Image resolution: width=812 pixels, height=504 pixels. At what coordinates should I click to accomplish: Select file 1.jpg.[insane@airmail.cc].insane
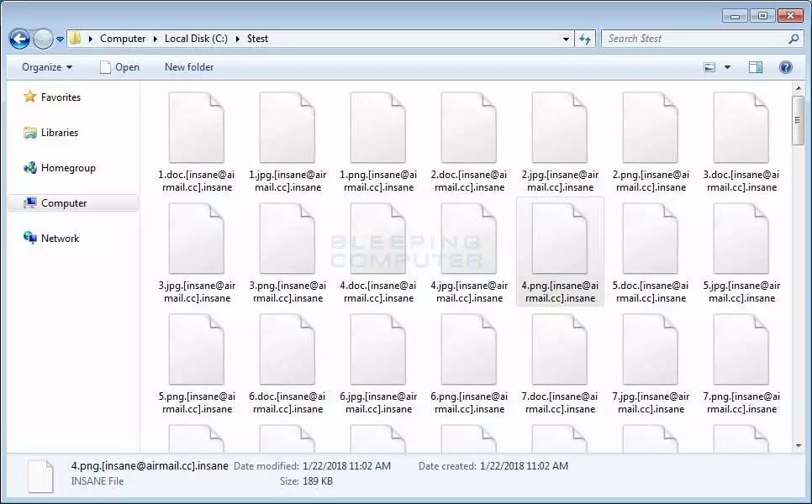(287, 141)
